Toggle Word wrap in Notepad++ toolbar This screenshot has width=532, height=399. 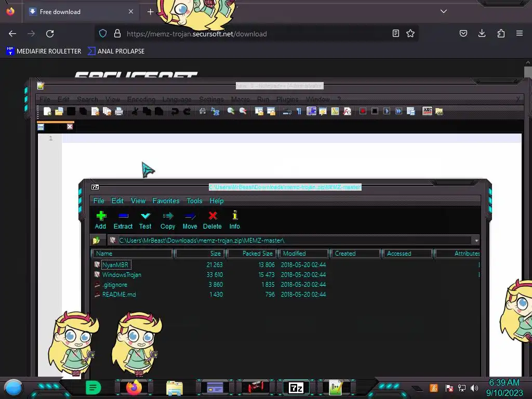(287, 111)
